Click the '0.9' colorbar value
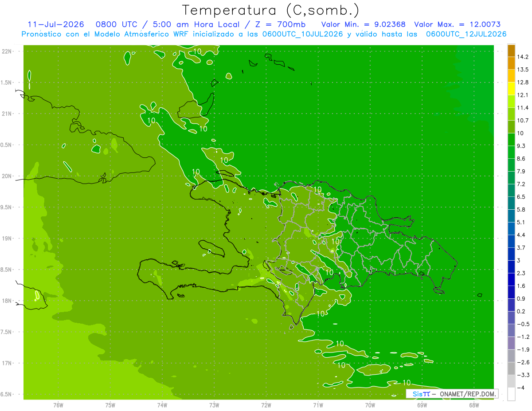Viewport: 532px width, 411px height. pos(522,298)
